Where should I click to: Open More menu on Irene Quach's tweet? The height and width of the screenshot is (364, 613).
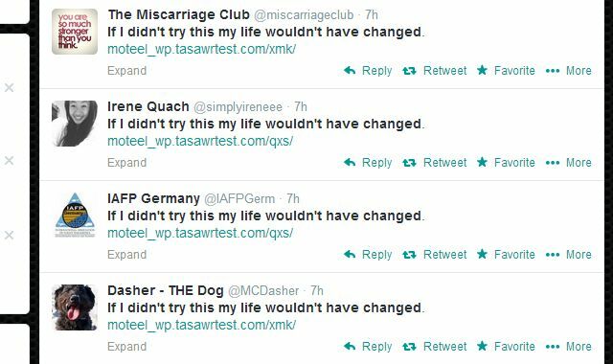(568, 163)
